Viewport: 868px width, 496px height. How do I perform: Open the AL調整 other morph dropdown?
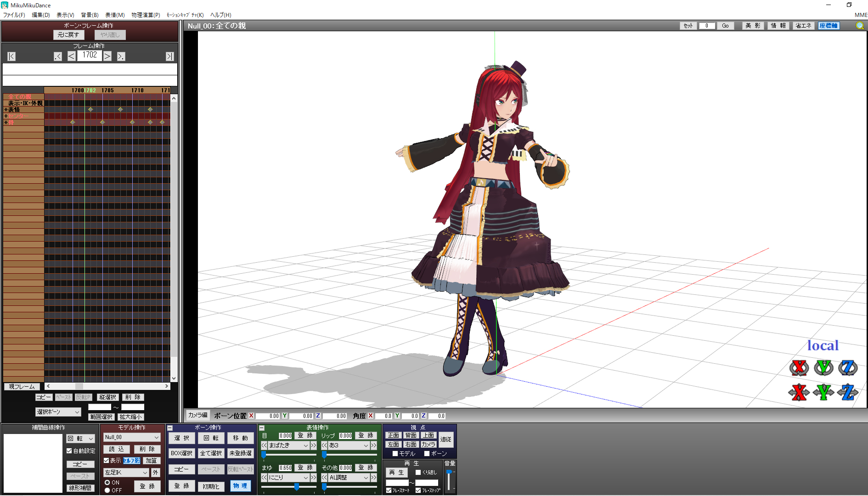pyautogui.click(x=349, y=478)
